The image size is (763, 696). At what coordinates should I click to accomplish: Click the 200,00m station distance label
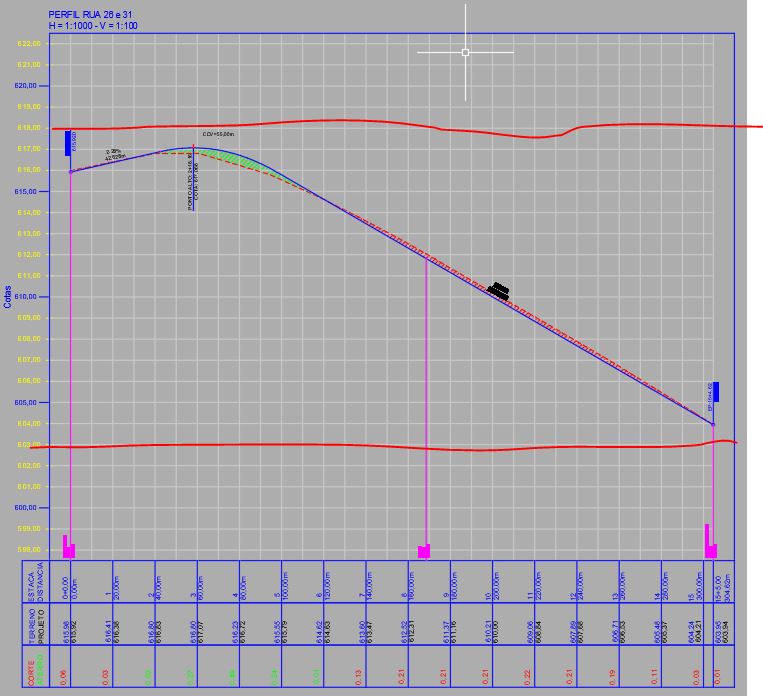coord(495,586)
